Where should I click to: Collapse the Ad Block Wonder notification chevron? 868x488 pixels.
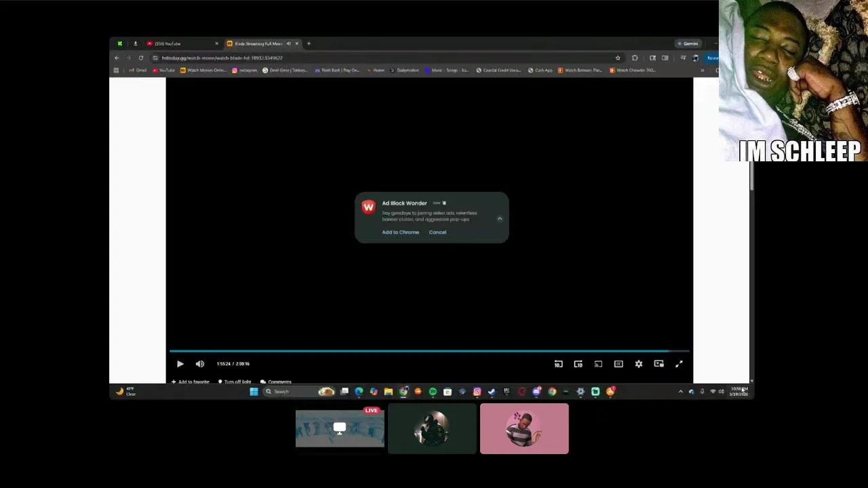500,218
